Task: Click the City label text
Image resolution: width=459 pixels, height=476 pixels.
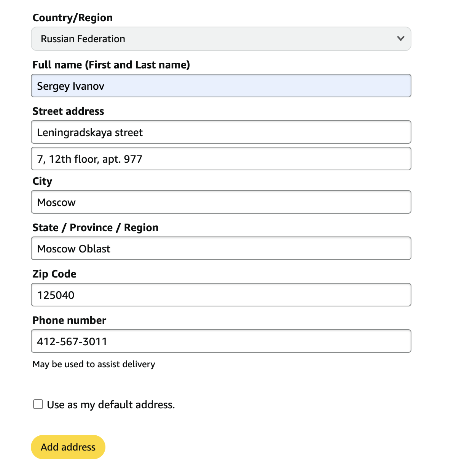Action: [x=42, y=181]
